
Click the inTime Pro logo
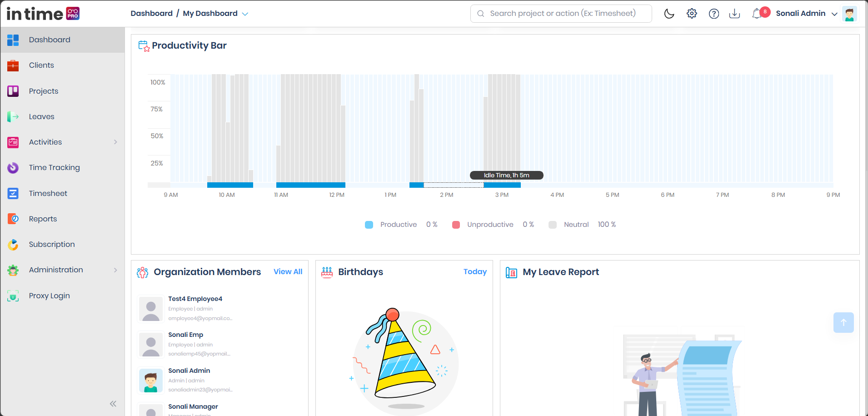tap(43, 14)
